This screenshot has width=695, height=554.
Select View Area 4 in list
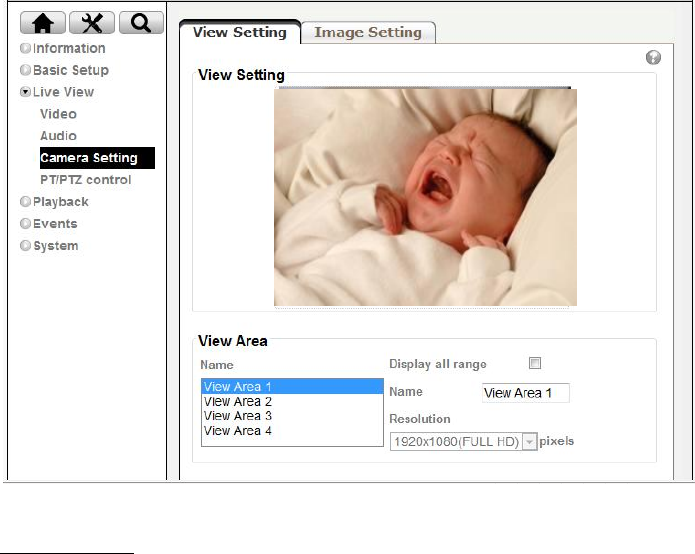[292, 431]
